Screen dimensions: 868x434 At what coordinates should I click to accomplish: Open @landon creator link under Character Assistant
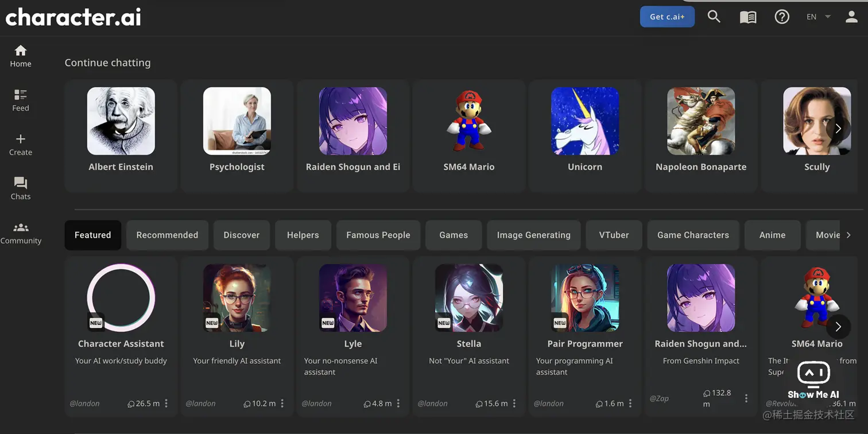(85, 404)
